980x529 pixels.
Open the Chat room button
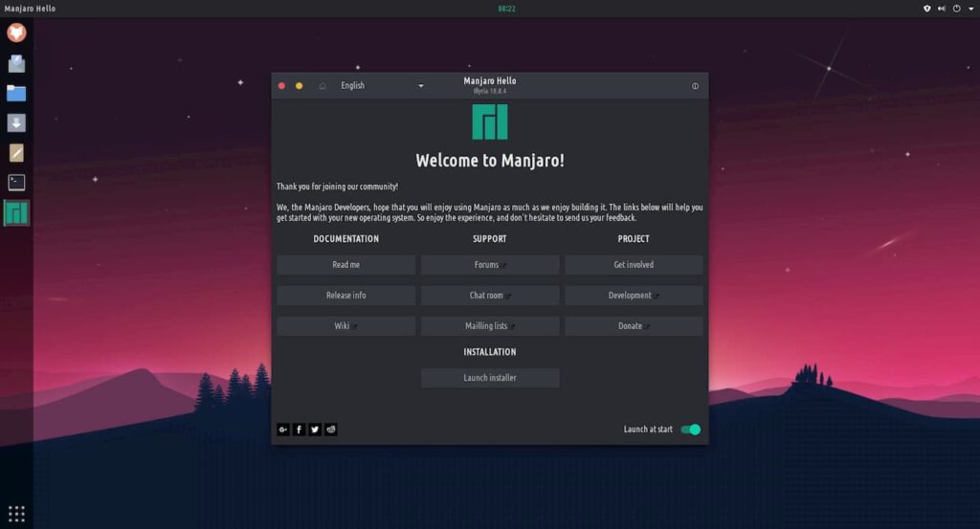pos(490,296)
